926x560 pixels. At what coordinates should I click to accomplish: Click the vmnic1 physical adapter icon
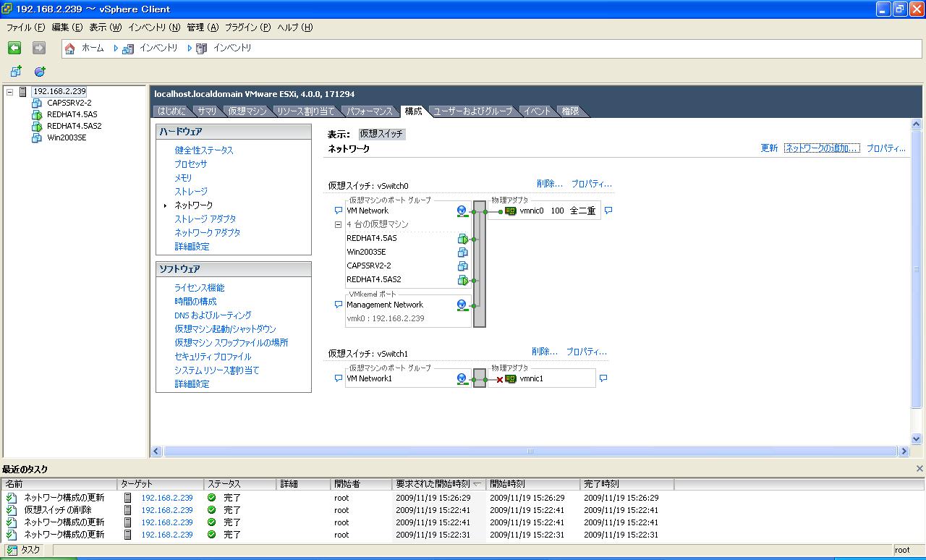point(511,379)
